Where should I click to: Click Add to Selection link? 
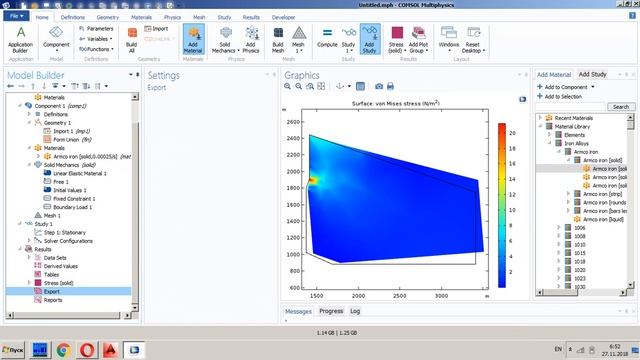(x=559, y=96)
